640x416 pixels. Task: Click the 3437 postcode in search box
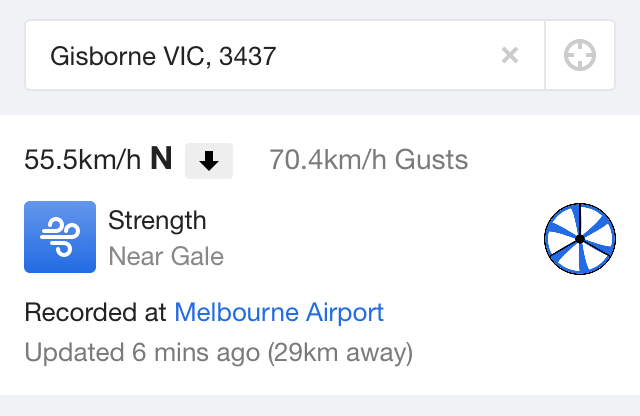248,56
